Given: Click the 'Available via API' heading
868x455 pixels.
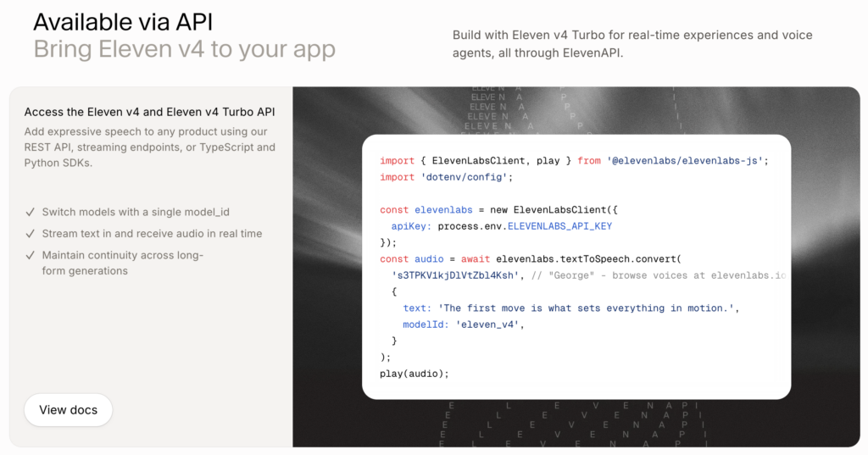Looking at the screenshot, I should click(123, 22).
